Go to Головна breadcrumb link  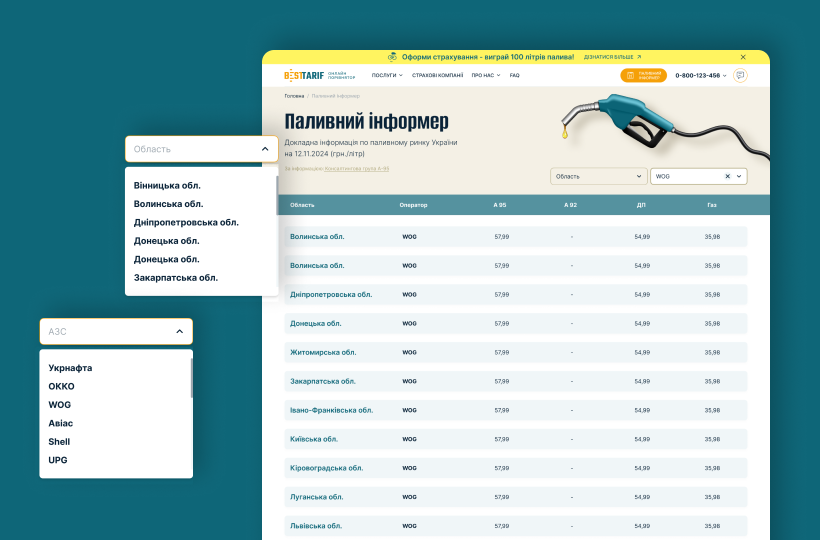[294, 96]
